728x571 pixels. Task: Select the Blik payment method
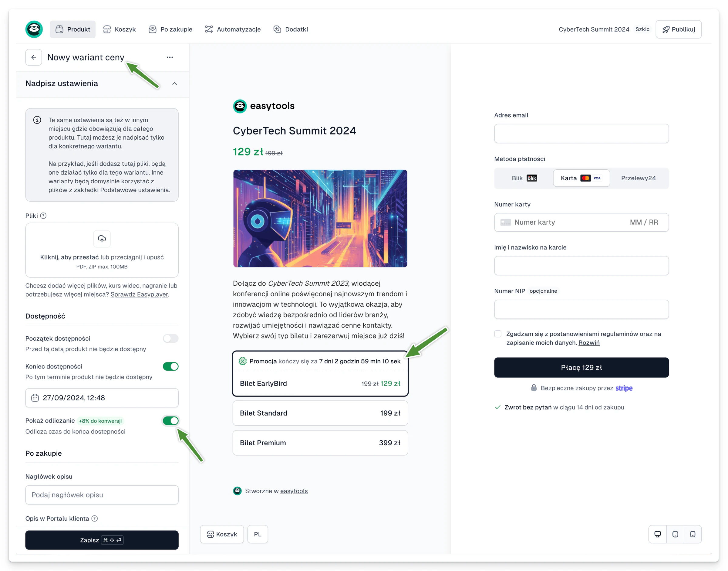click(524, 178)
